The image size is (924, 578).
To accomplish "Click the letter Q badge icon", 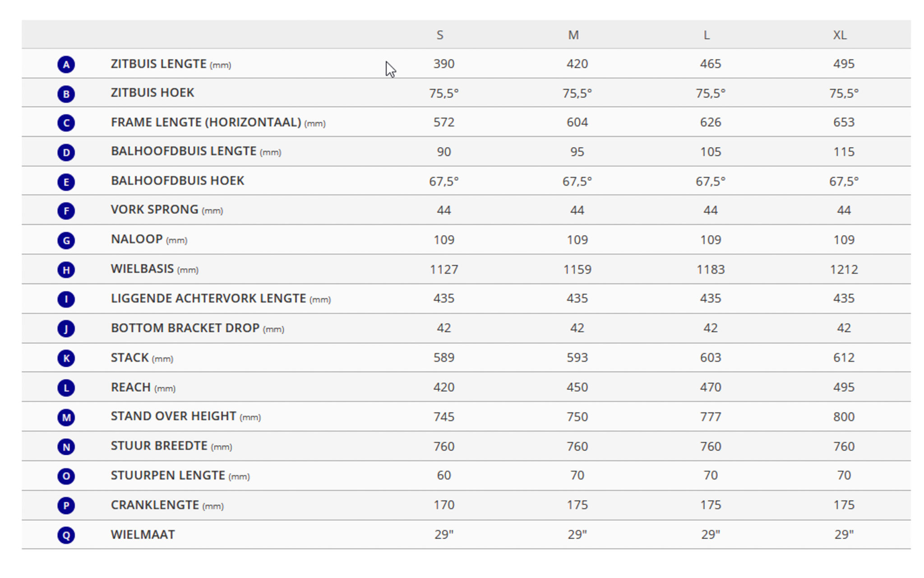I will 66,535.
